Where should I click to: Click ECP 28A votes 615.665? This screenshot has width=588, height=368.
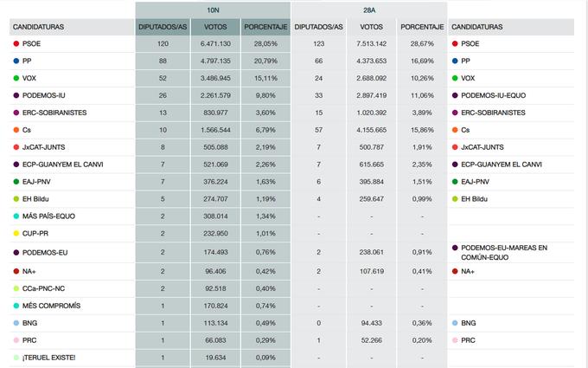(x=372, y=165)
